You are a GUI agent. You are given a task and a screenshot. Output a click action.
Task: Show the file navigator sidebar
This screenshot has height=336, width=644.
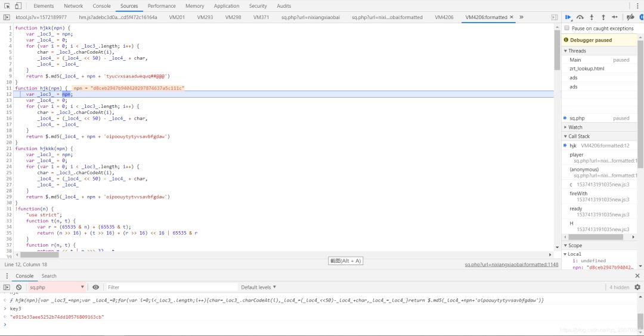pyautogui.click(x=7, y=17)
